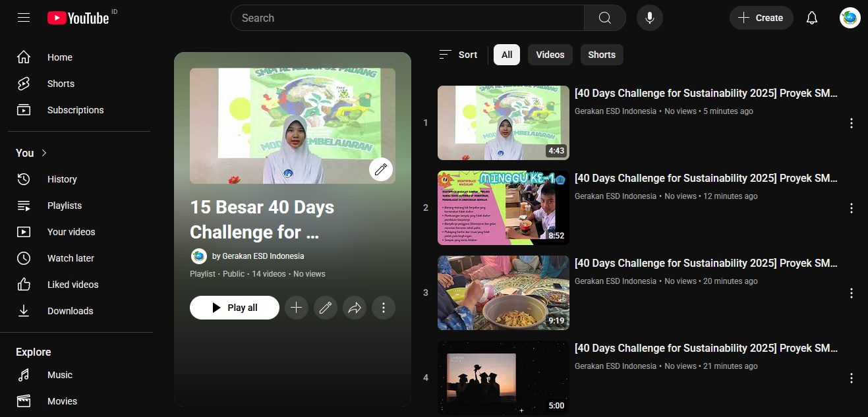868x417 pixels.
Task: Expand the You section chevron
Action: pos(44,153)
